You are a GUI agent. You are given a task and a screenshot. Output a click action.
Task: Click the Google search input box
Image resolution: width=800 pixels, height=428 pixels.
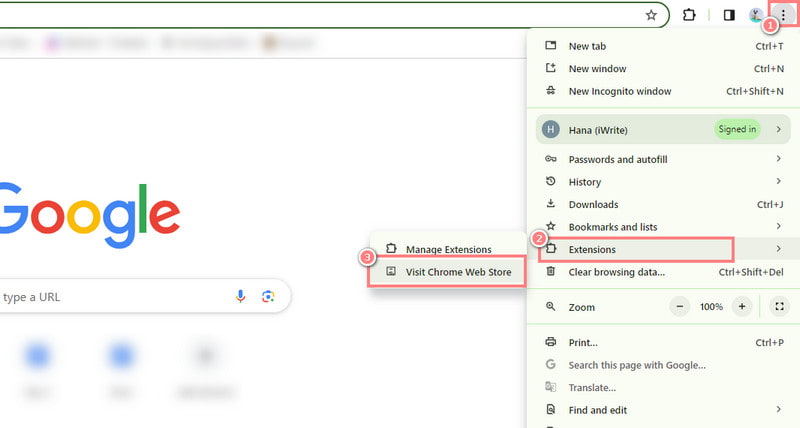click(x=143, y=296)
